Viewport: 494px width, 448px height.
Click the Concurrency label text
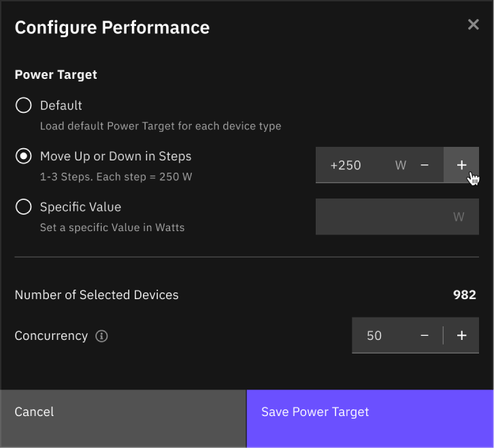click(x=51, y=336)
